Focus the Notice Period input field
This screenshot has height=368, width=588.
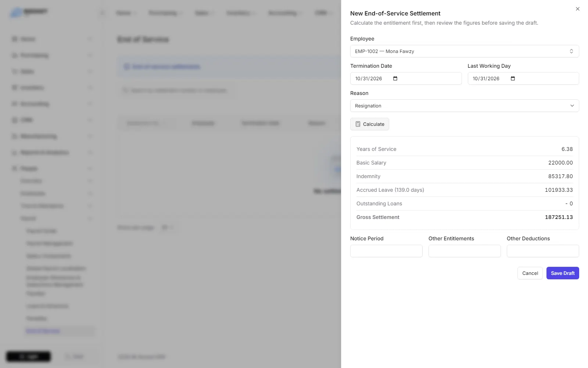pyautogui.click(x=386, y=251)
